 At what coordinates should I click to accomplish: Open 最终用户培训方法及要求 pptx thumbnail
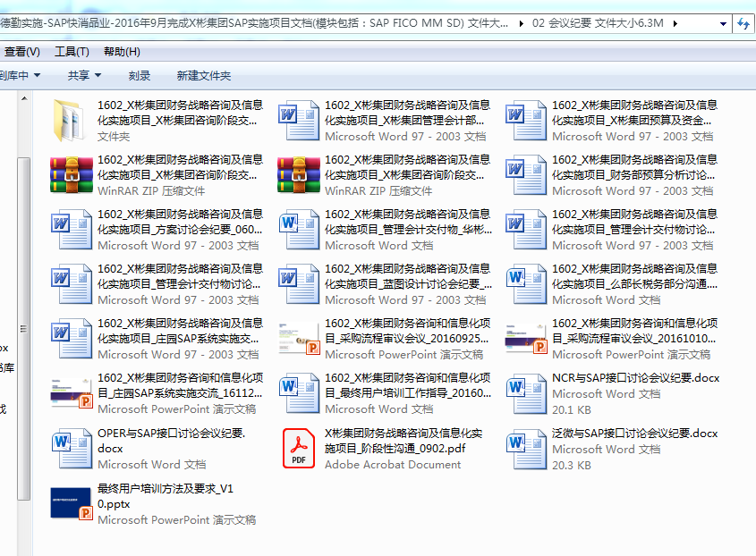tap(72, 503)
